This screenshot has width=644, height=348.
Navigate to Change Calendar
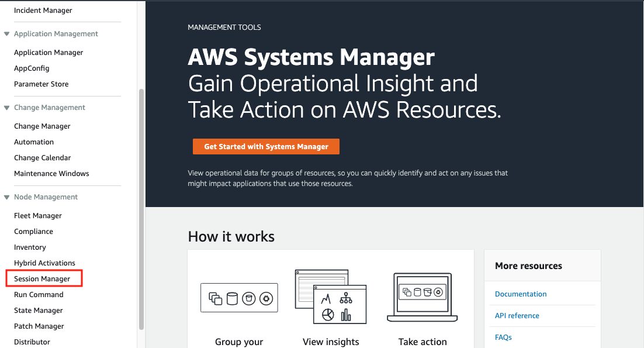(42, 158)
